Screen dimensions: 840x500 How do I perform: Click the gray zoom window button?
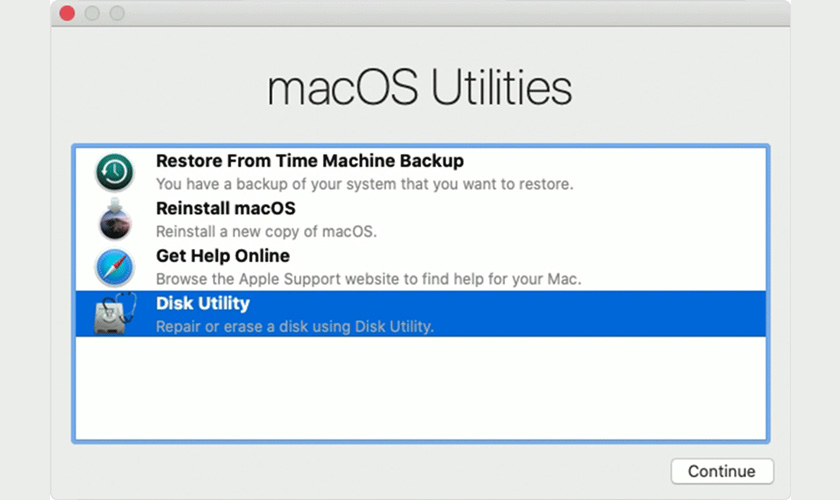[x=117, y=13]
